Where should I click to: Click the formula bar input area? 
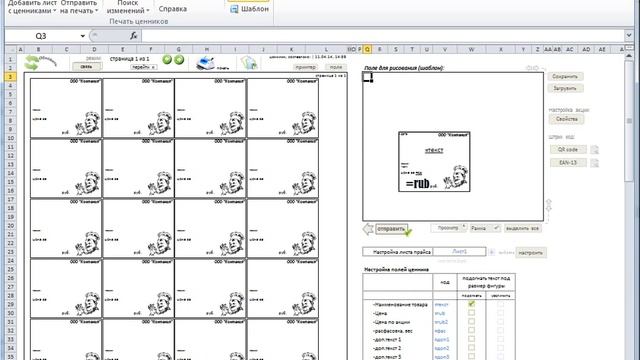[383, 36]
